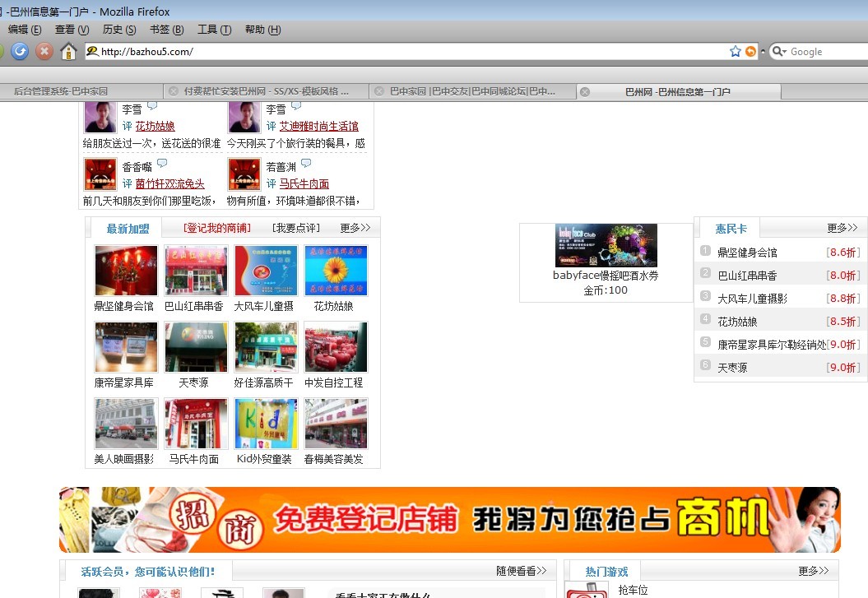Open the 艾迪雅时尚生活馆 review link
The height and width of the screenshot is (598, 868).
coord(319,126)
